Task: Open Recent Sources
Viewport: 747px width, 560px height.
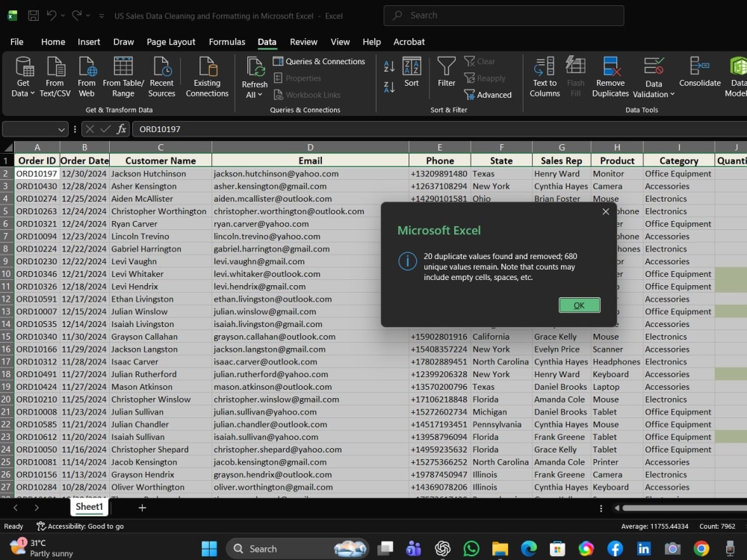Action: point(161,77)
